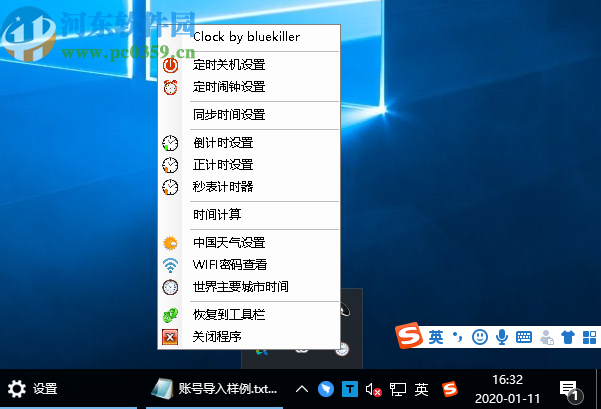Image resolution: width=601 pixels, height=409 pixels.
Task: Click the world clock icon beside 世界主要城市时间
Action: [170, 287]
